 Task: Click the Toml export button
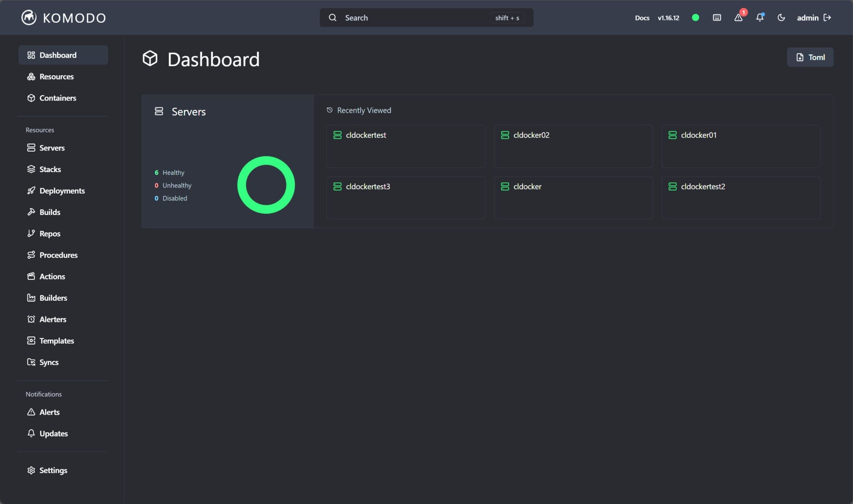810,57
